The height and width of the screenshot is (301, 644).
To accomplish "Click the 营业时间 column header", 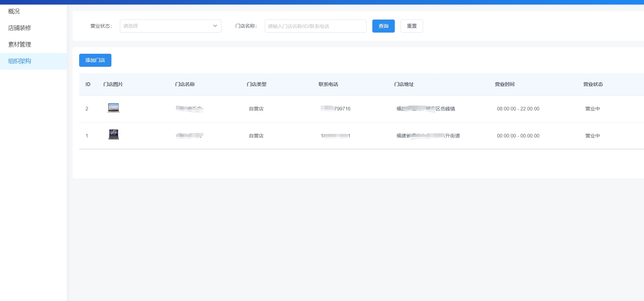I will click(505, 84).
